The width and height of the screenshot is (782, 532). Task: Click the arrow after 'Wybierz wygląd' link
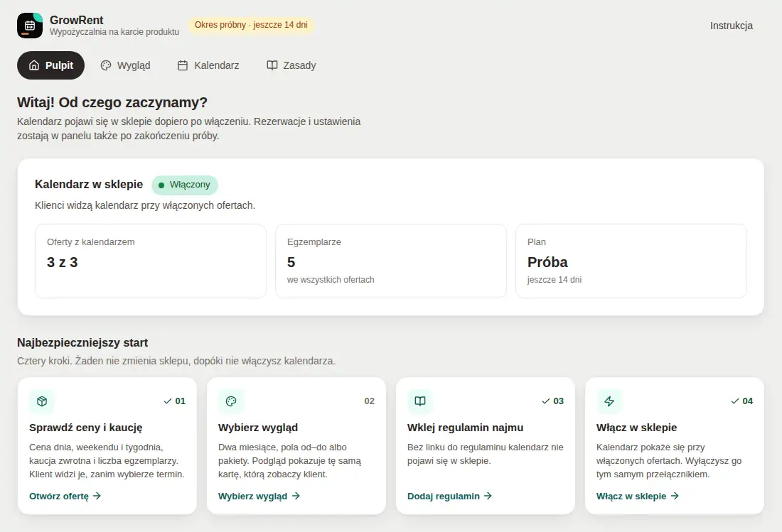[296, 496]
